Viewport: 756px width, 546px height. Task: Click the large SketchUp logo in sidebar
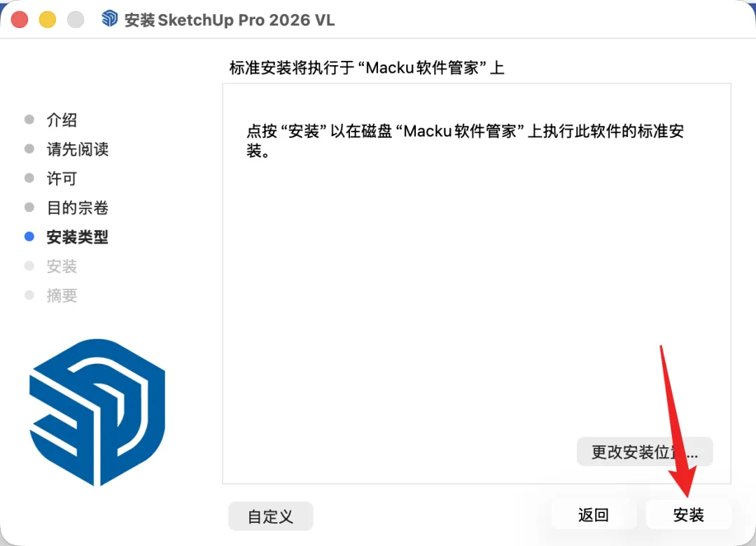point(97,412)
